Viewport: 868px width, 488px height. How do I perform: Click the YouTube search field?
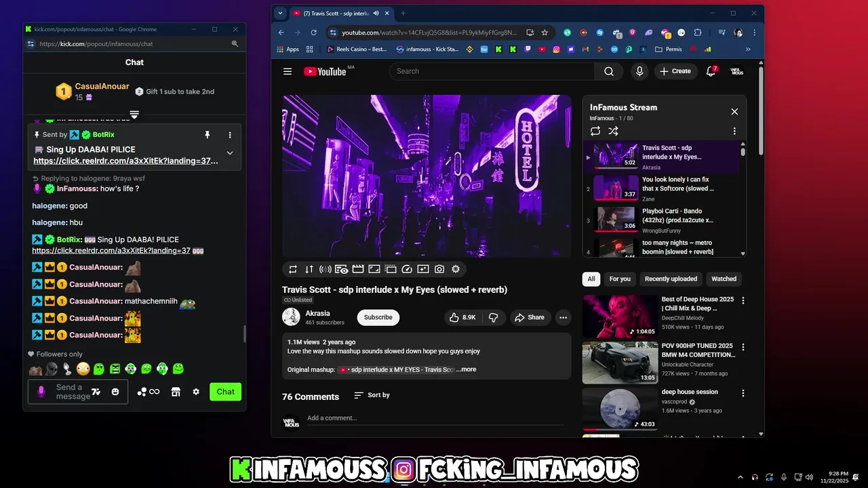[x=492, y=71]
